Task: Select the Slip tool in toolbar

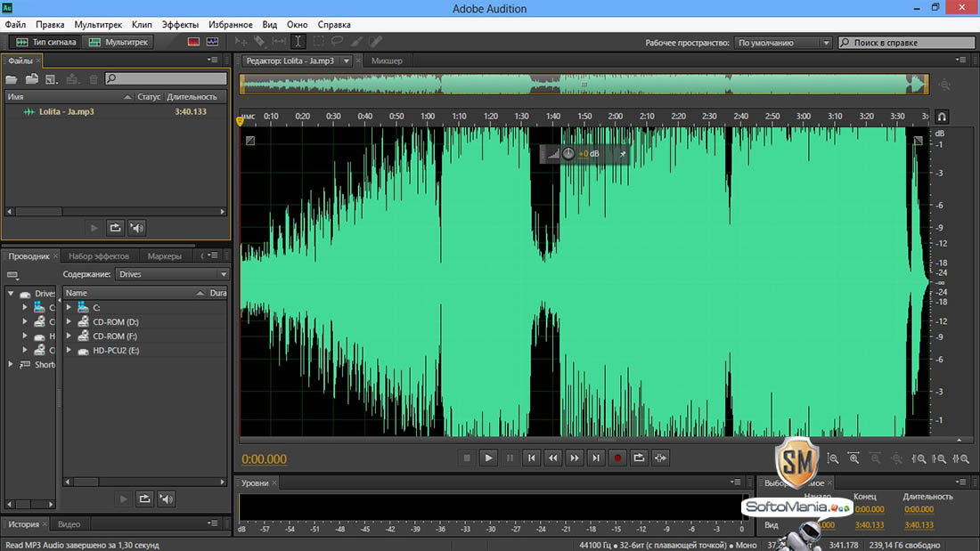Action: click(x=279, y=42)
